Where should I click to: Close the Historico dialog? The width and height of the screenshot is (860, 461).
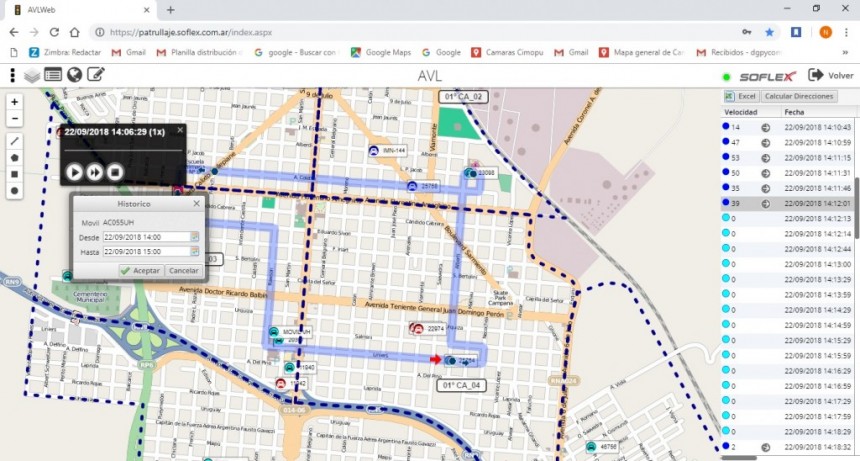tap(197, 203)
